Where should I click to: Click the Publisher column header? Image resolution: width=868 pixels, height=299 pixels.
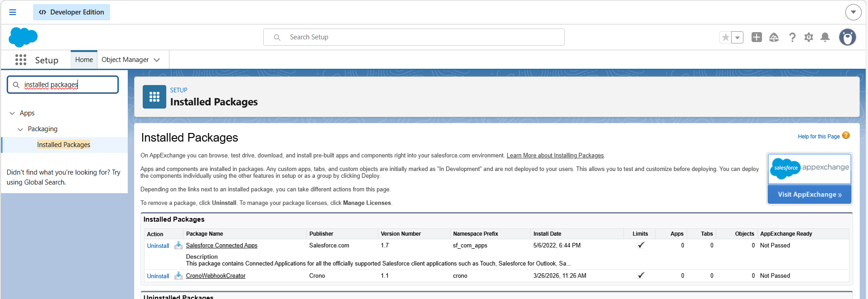[321, 234]
